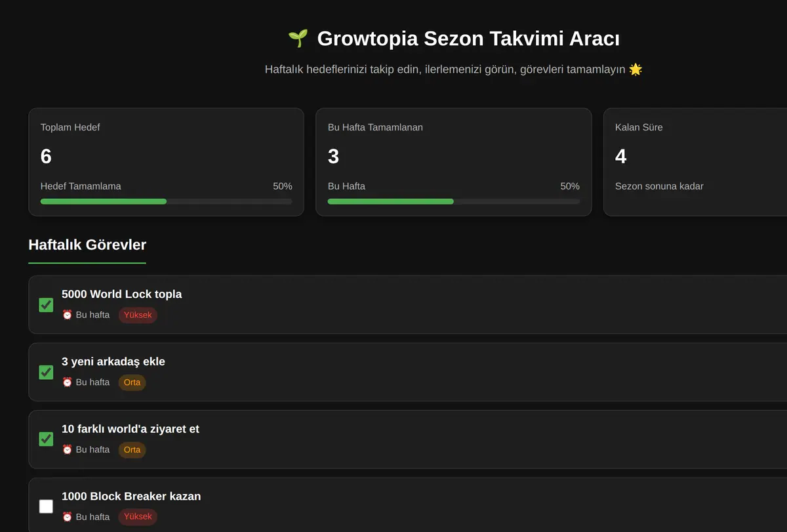Click the 50% value beside Hedef Tamamlama
The height and width of the screenshot is (532, 787).
(283, 186)
